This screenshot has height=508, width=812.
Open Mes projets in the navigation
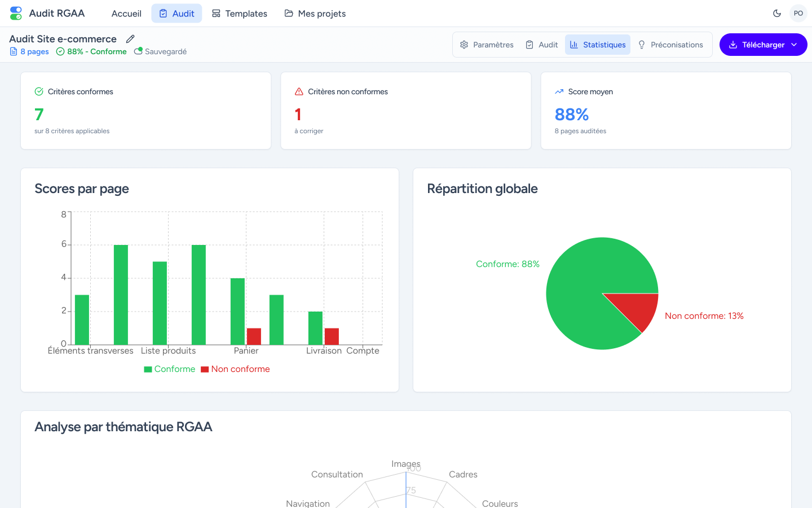[x=315, y=14]
